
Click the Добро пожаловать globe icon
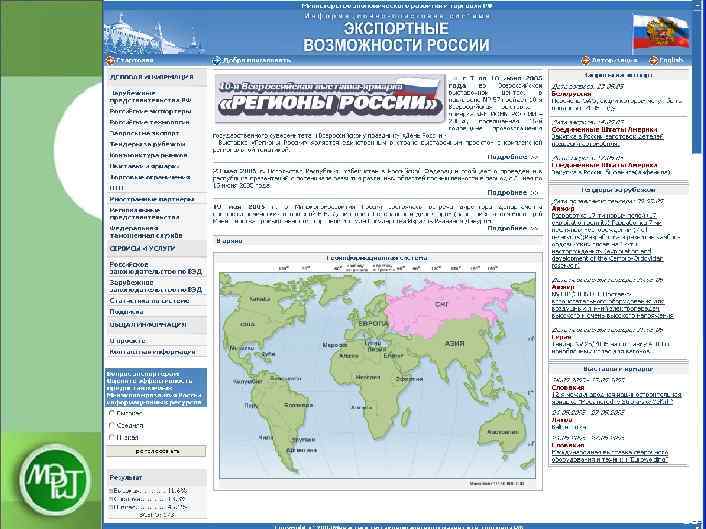216,60
